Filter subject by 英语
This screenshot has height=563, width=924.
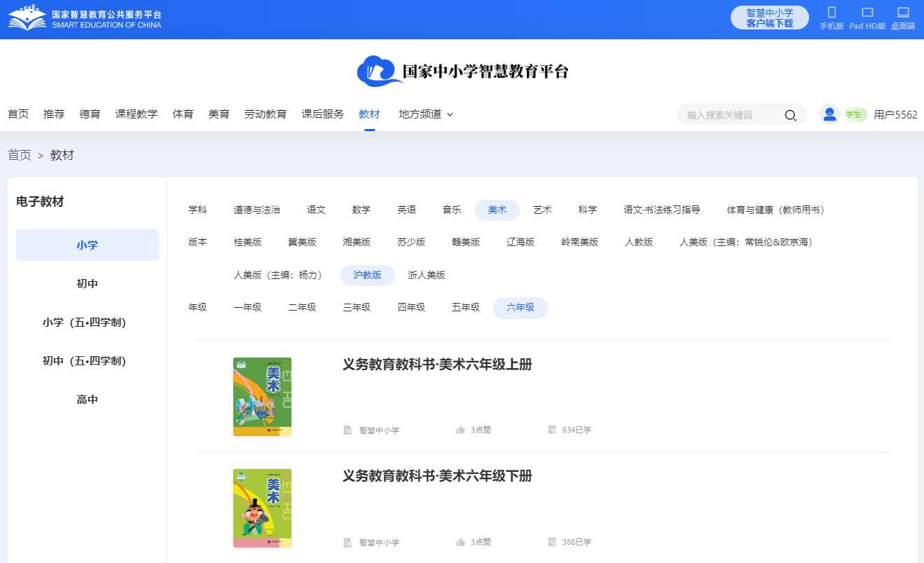407,210
